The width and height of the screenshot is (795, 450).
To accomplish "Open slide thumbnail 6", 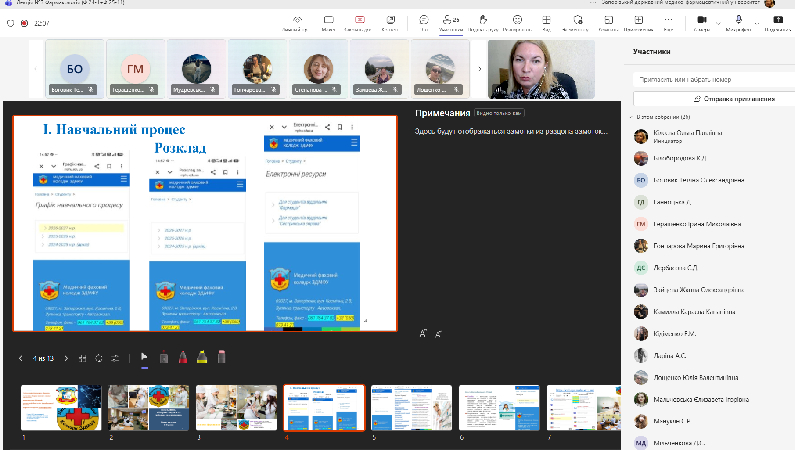I will pyautogui.click(x=499, y=408).
